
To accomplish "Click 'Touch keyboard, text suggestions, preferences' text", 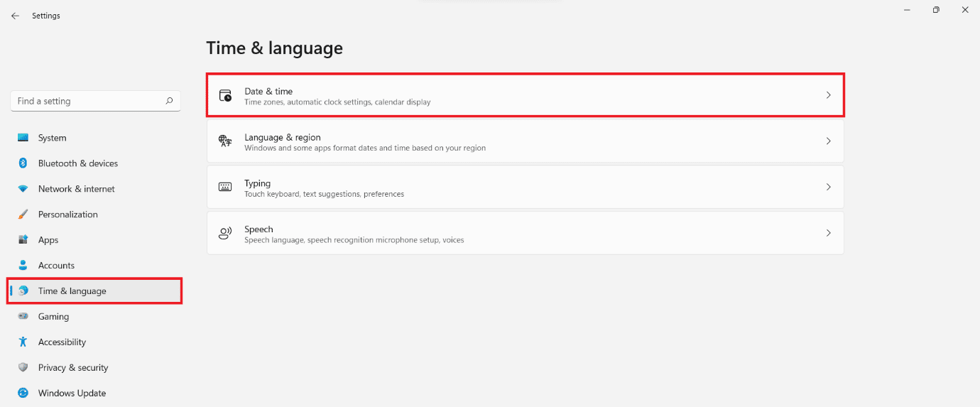I will [x=325, y=194].
